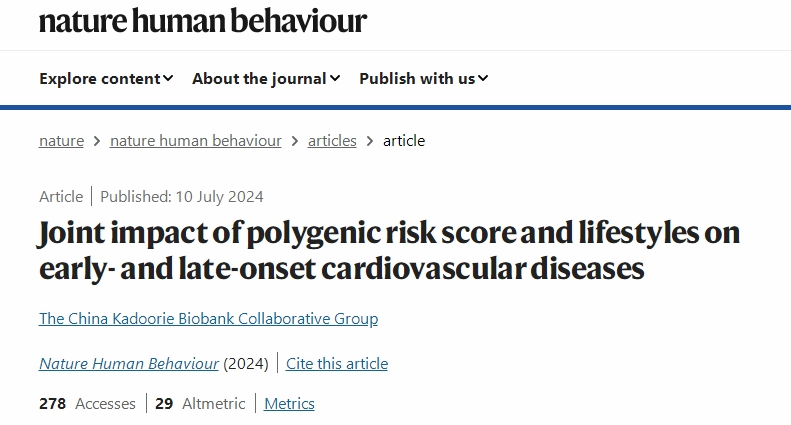Viewport: 791px width, 425px height.
Task: Click the current article breadcrumb item
Action: [404, 141]
